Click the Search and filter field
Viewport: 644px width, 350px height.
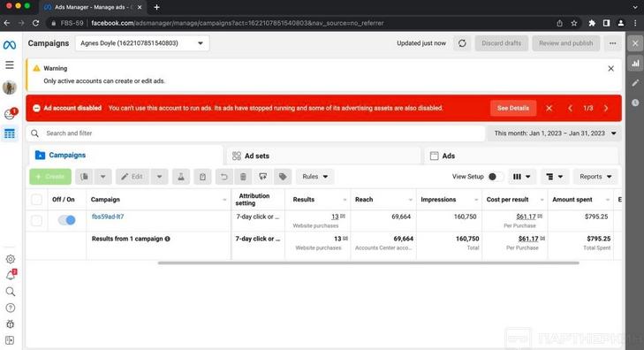point(256,133)
